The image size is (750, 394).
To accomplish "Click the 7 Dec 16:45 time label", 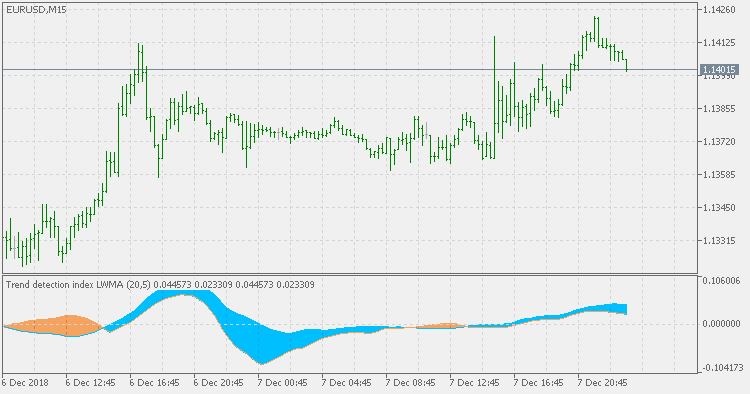I will pyautogui.click(x=539, y=383).
